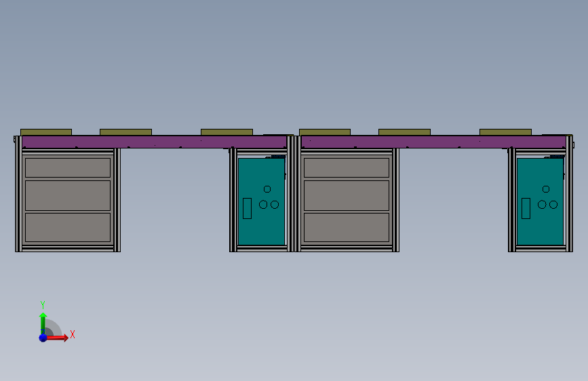Pick the upper single circle on far-right teal panel
The height and width of the screenshot is (381, 588).
[546, 189]
